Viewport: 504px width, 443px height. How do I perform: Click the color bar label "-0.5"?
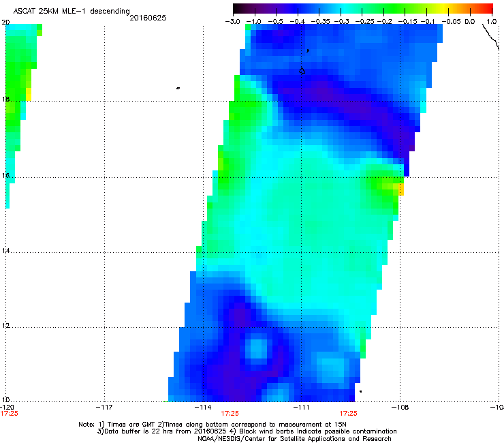tap(275, 22)
